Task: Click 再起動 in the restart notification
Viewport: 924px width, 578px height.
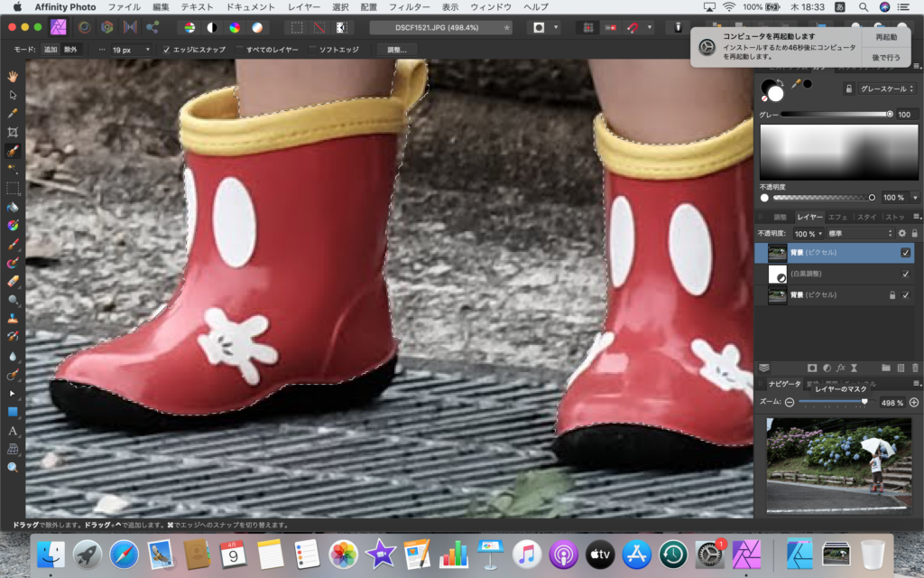Action: (x=886, y=37)
